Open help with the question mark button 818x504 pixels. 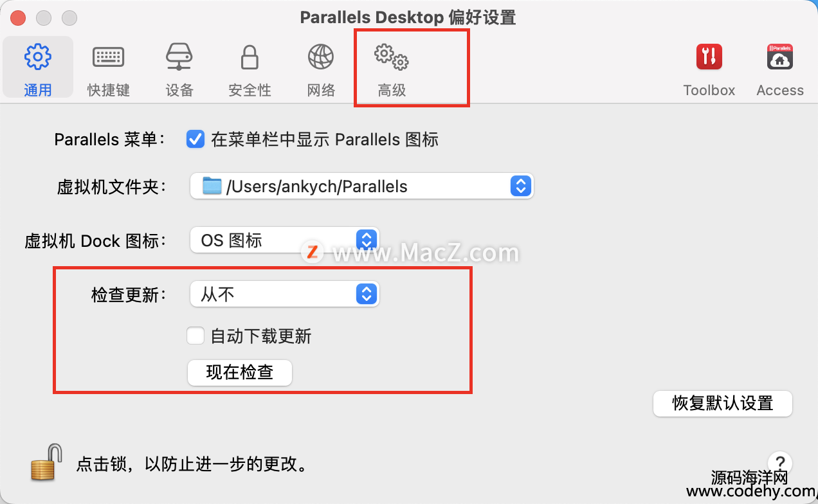(780, 463)
